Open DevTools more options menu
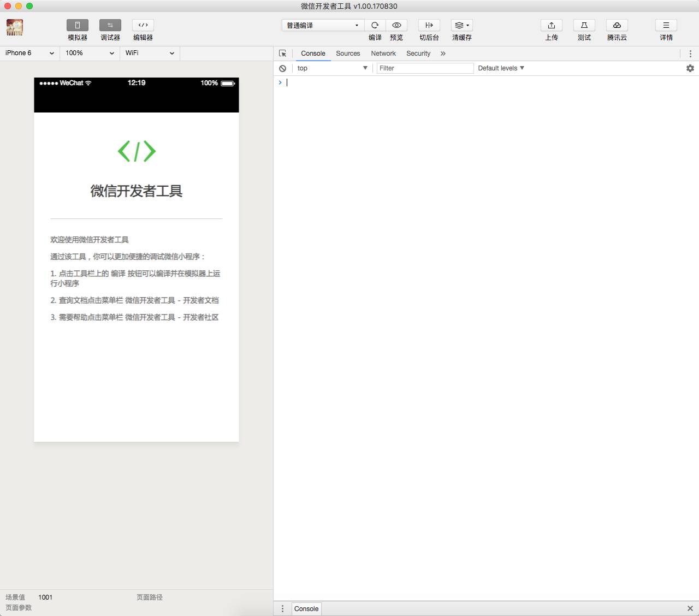The height and width of the screenshot is (616, 699). pos(690,54)
